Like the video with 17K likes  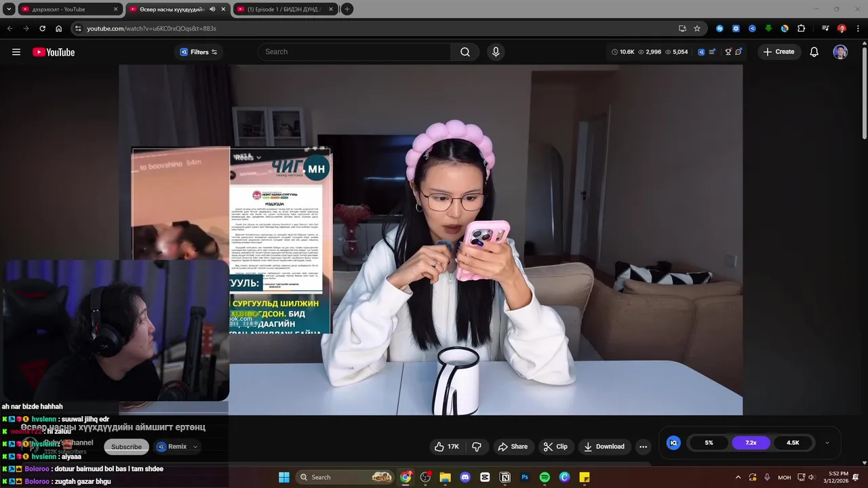(x=446, y=447)
